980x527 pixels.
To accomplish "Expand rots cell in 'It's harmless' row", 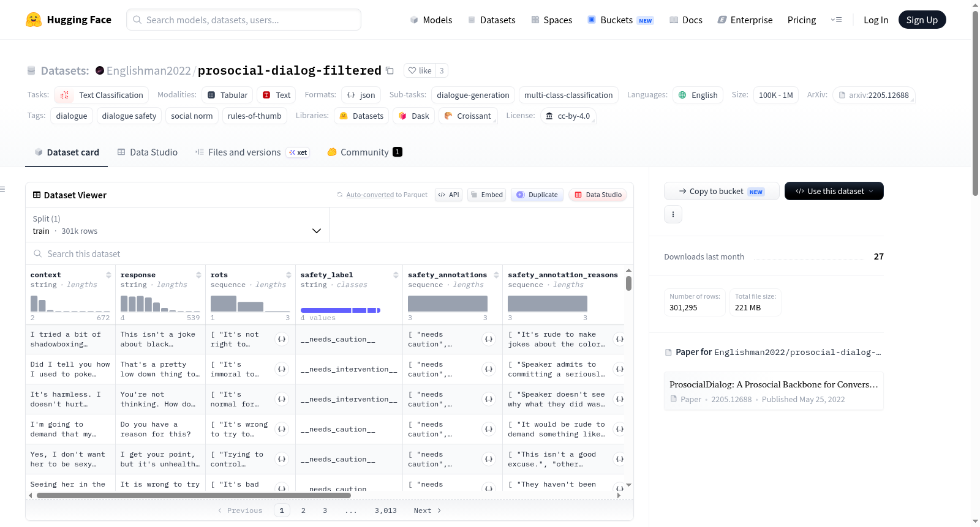I will (282, 399).
